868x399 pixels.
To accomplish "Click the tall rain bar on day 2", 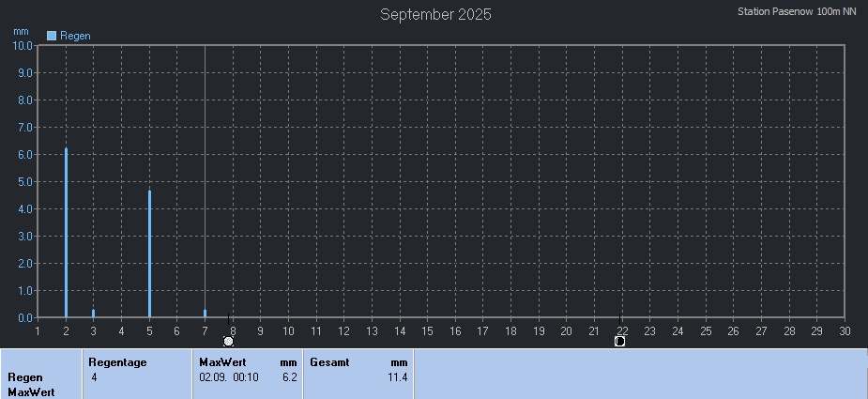I will click(66, 233).
